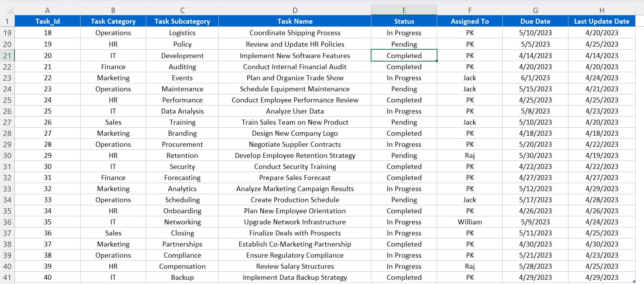Click cell Develop Employee Retention Strategy
The width and height of the screenshot is (644, 284).
pyautogui.click(x=295, y=156)
